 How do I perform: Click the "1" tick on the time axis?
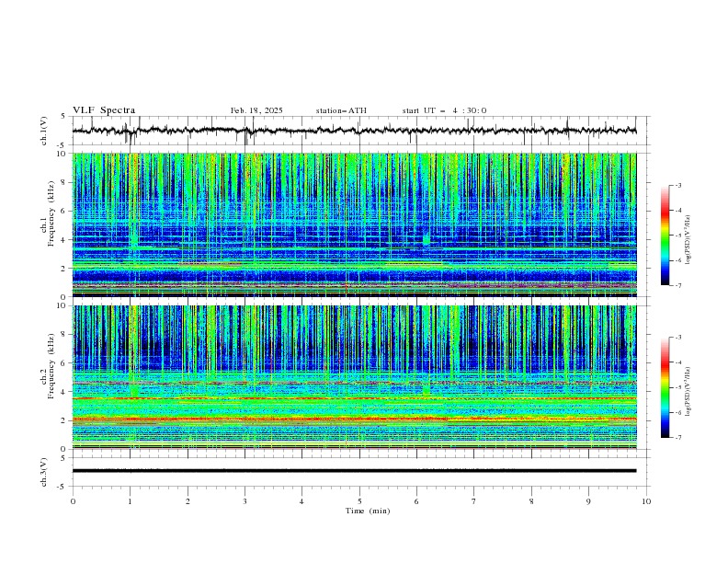pyautogui.click(x=130, y=501)
